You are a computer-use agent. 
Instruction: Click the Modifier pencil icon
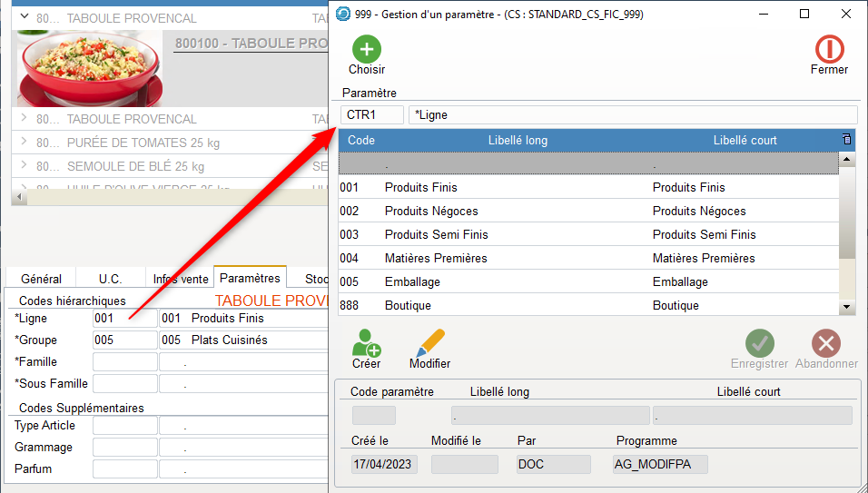point(429,343)
